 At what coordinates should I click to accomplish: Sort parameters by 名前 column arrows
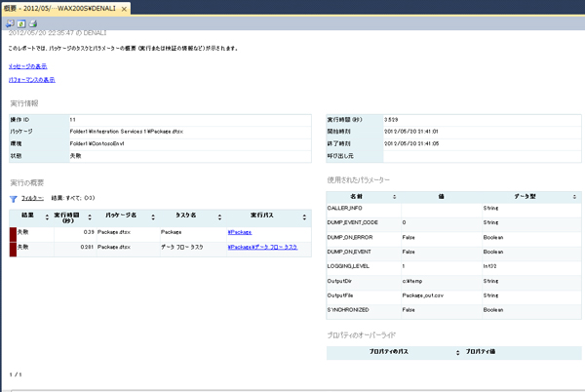coord(394,197)
